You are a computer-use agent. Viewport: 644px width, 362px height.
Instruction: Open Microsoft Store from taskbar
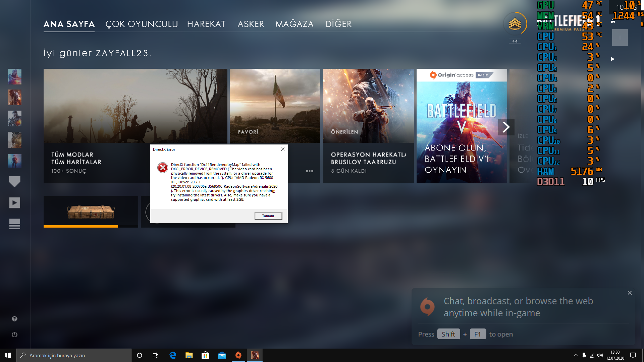coord(205,355)
